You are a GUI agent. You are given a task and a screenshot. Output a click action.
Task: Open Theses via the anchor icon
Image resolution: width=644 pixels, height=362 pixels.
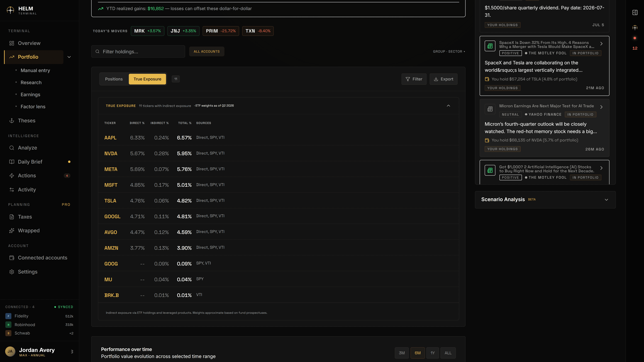pos(12,121)
